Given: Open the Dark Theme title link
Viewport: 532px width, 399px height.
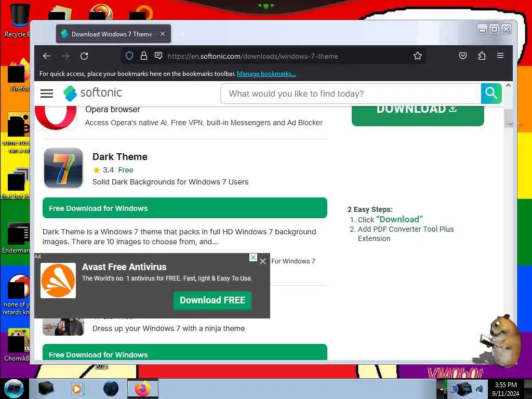Looking at the screenshot, I should [120, 157].
